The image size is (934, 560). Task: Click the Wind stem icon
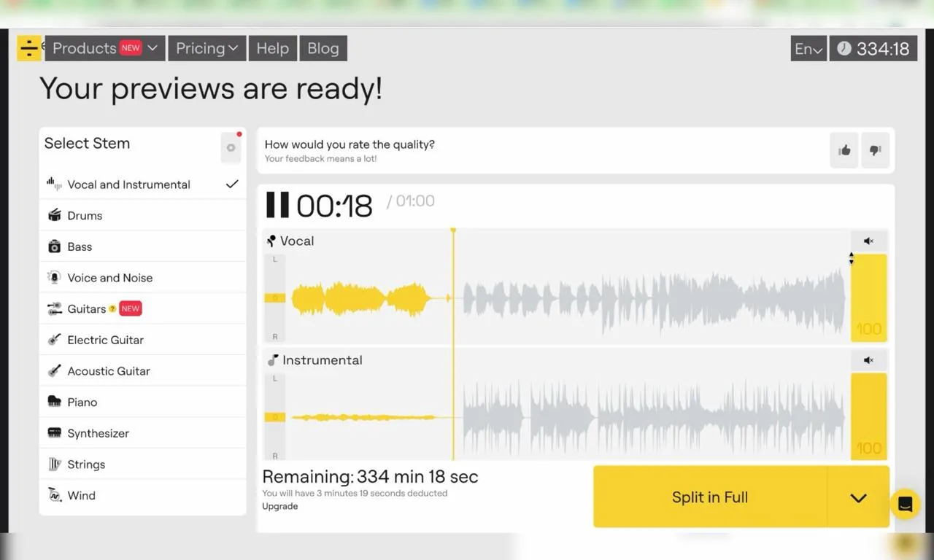coord(54,495)
